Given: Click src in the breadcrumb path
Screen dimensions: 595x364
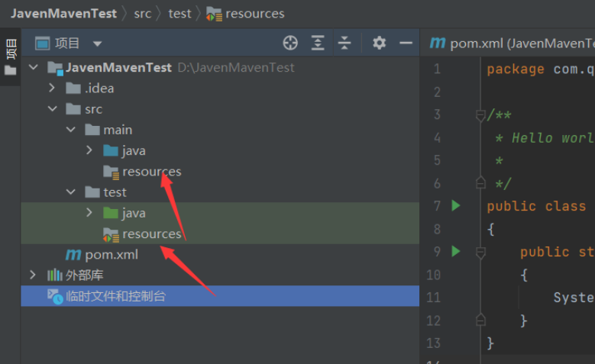Looking at the screenshot, I should coord(143,14).
